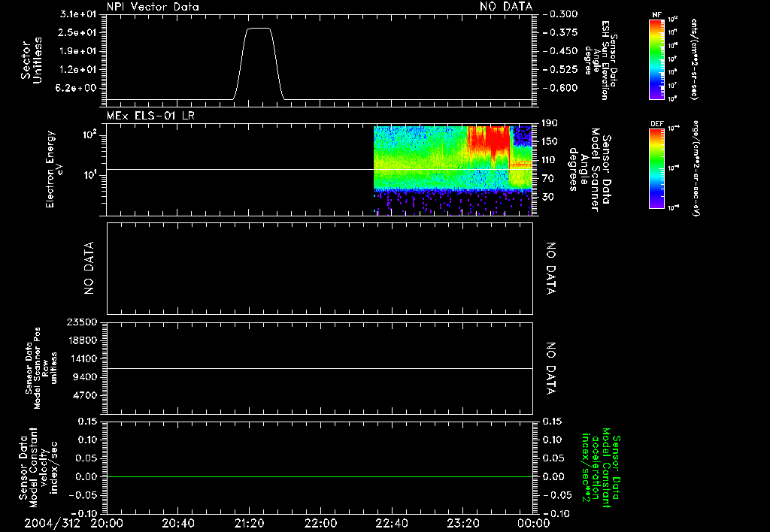Click the 190 scanner angle tick label
This screenshot has width=770, height=532.
550,123
